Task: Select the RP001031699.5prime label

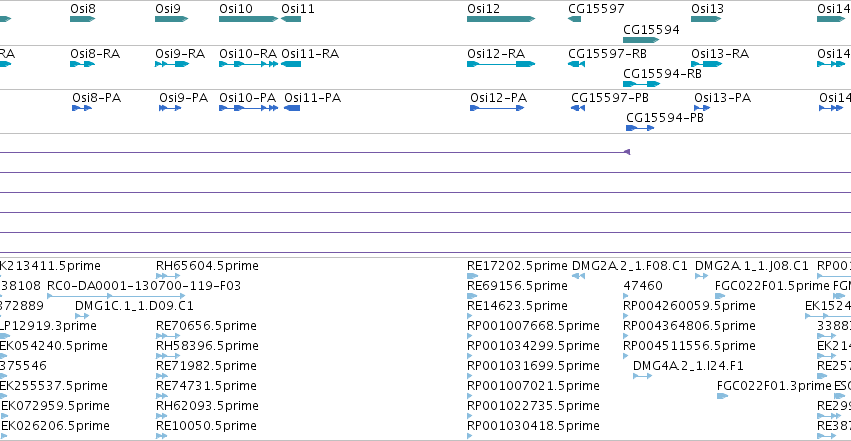Action: click(533, 366)
